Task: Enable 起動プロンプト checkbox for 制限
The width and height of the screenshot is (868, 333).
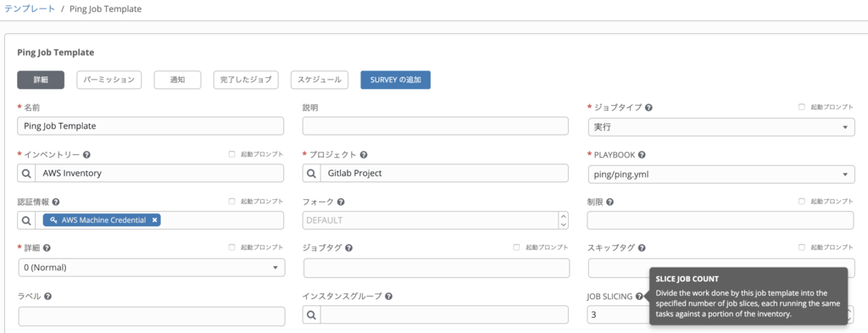Action: click(x=802, y=202)
